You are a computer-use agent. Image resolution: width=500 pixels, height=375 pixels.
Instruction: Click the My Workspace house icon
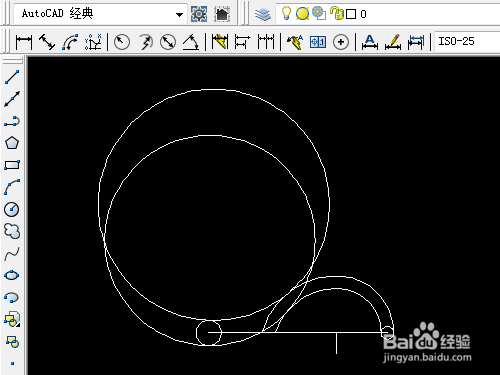point(222,14)
